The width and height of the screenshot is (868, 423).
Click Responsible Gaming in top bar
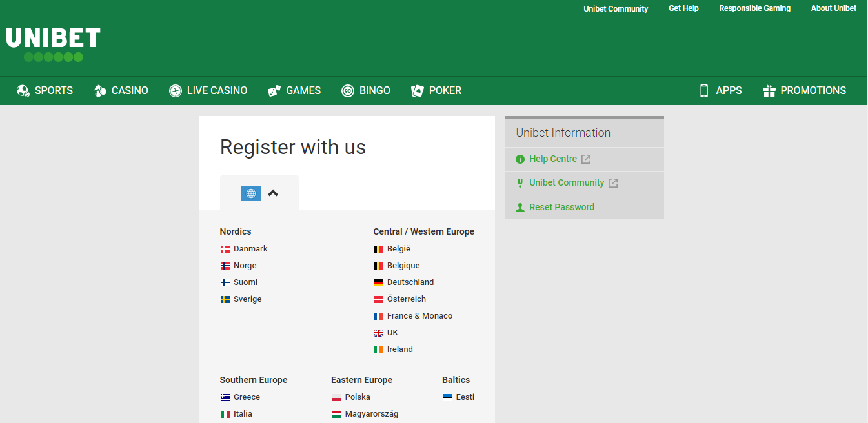coord(754,8)
